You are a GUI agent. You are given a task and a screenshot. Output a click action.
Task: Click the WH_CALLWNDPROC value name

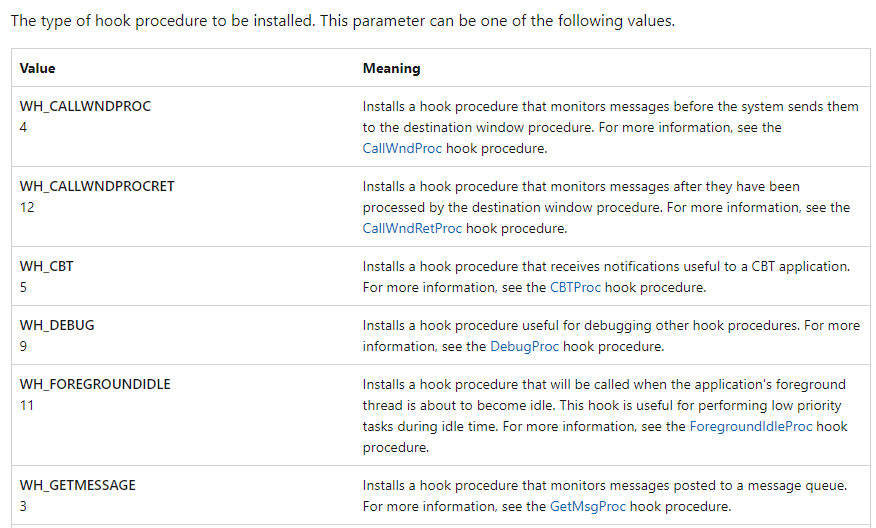pyautogui.click(x=85, y=106)
